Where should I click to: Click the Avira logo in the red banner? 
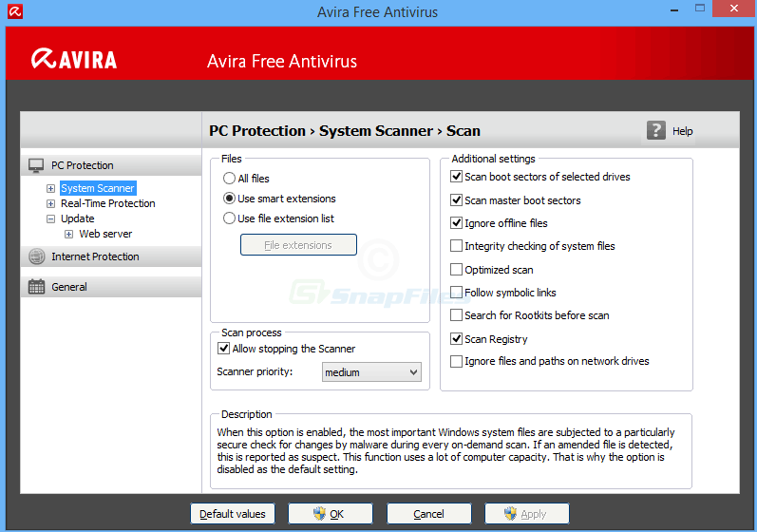click(74, 59)
